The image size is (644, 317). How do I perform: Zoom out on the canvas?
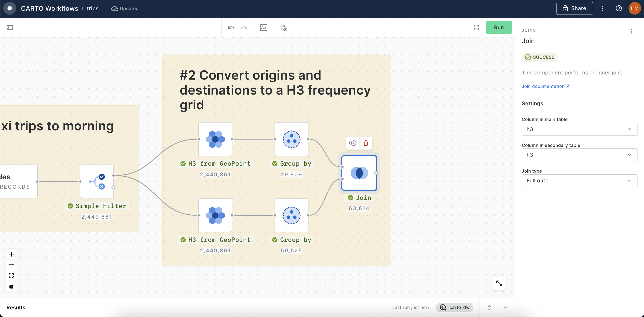pyautogui.click(x=11, y=265)
